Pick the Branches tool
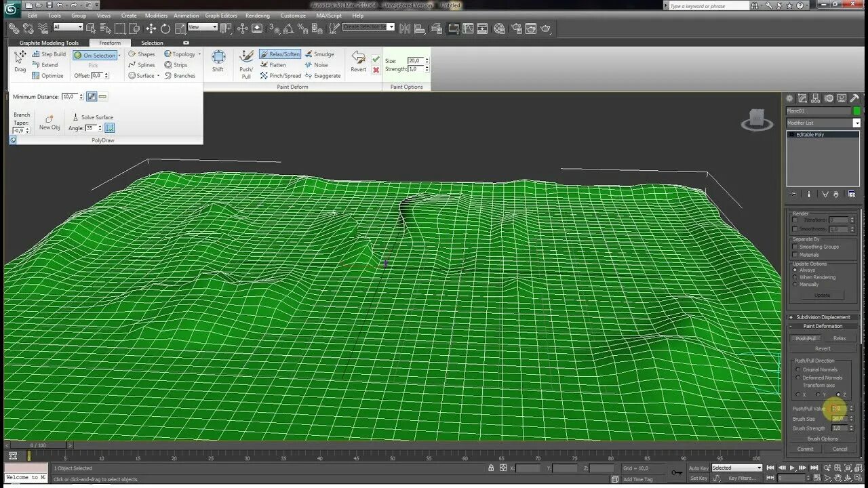 [180, 76]
